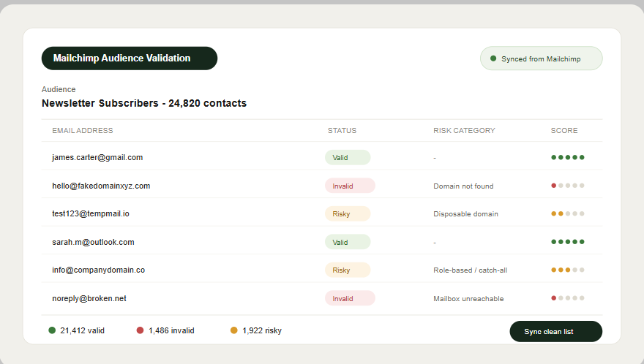Click the score dots for test123@tempmail.io
644x364 pixels.
click(x=568, y=213)
